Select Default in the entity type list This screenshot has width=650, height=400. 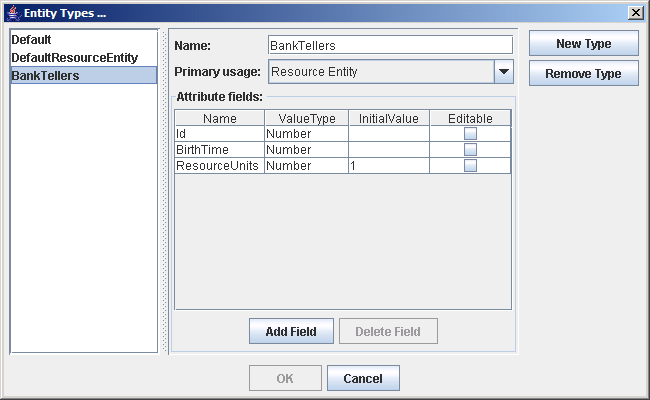pyautogui.click(x=31, y=40)
